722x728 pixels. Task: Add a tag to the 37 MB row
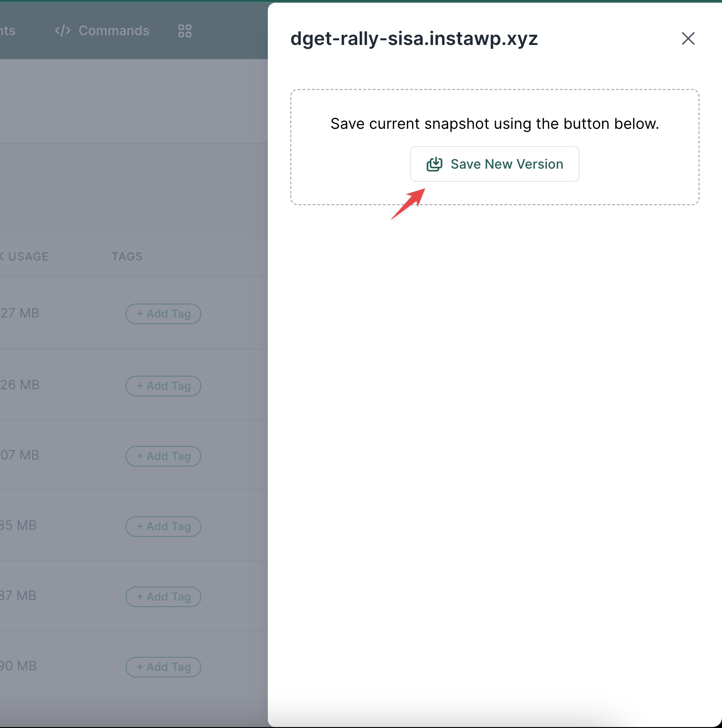pos(163,597)
